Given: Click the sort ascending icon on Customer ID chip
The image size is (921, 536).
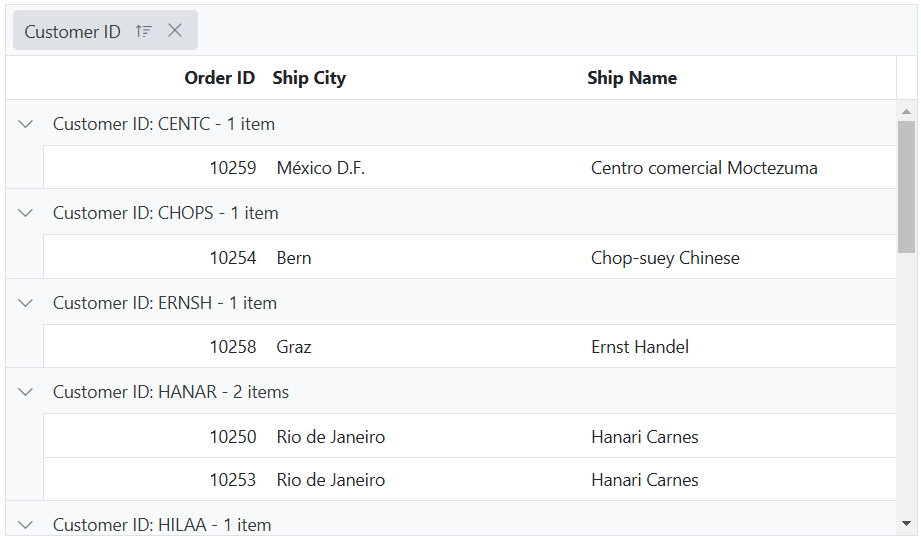Looking at the screenshot, I should pyautogui.click(x=143, y=31).
